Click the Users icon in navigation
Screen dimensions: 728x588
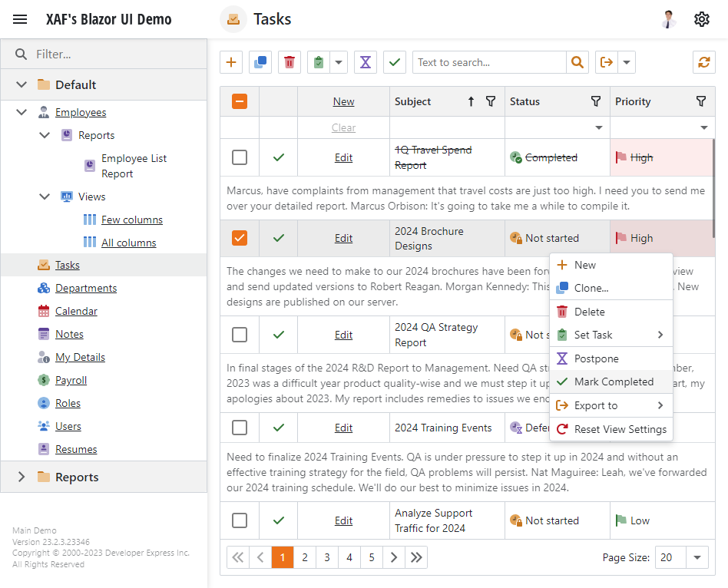[x=44, y=426]
